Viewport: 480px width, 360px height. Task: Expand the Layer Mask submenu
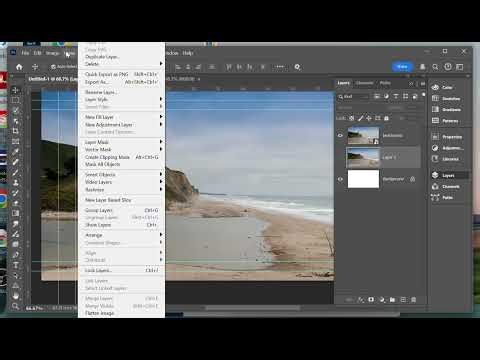[x=121, y=142]
